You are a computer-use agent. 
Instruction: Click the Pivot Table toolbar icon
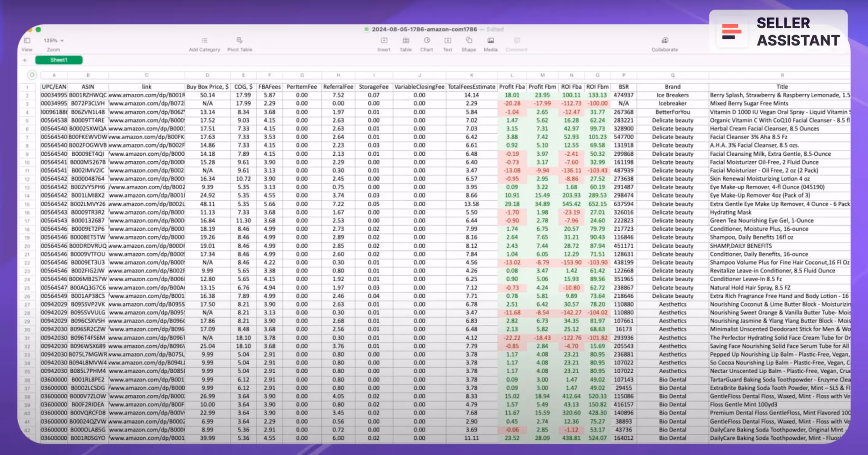(x=239, y=40)
